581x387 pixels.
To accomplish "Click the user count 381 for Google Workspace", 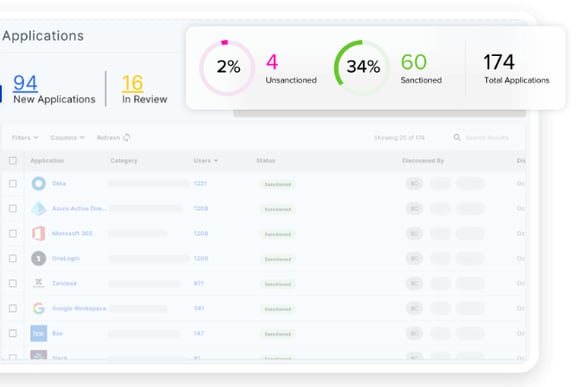I will coord(199,308).
